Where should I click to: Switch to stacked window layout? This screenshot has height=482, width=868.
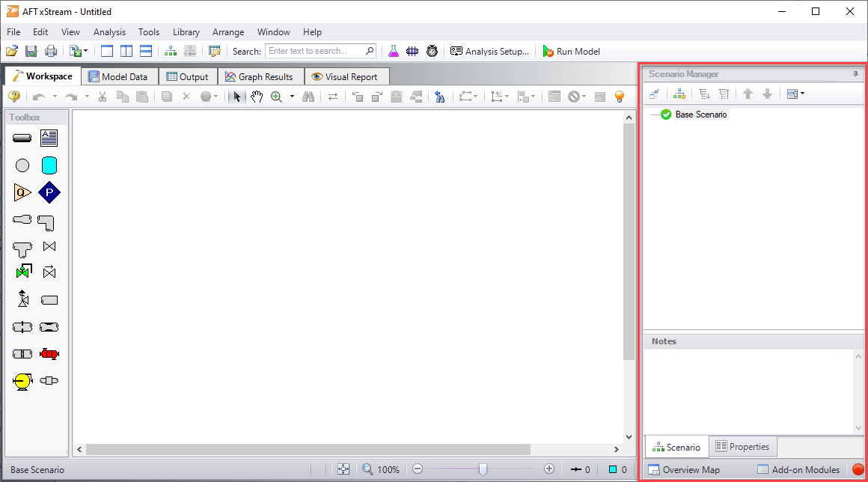[x=146, y=52]
